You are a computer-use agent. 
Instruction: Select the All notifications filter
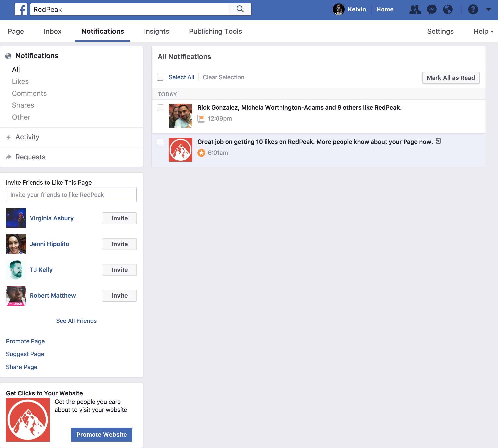(16, 69)
